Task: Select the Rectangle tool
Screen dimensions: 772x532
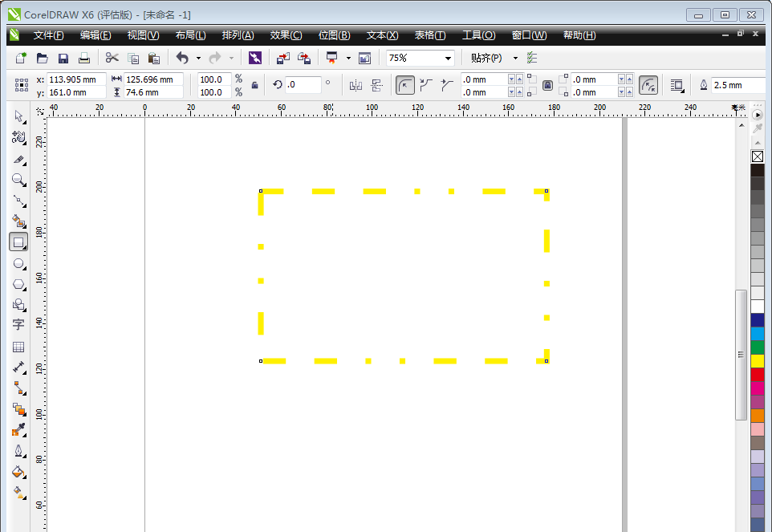Action: point(18,242)
